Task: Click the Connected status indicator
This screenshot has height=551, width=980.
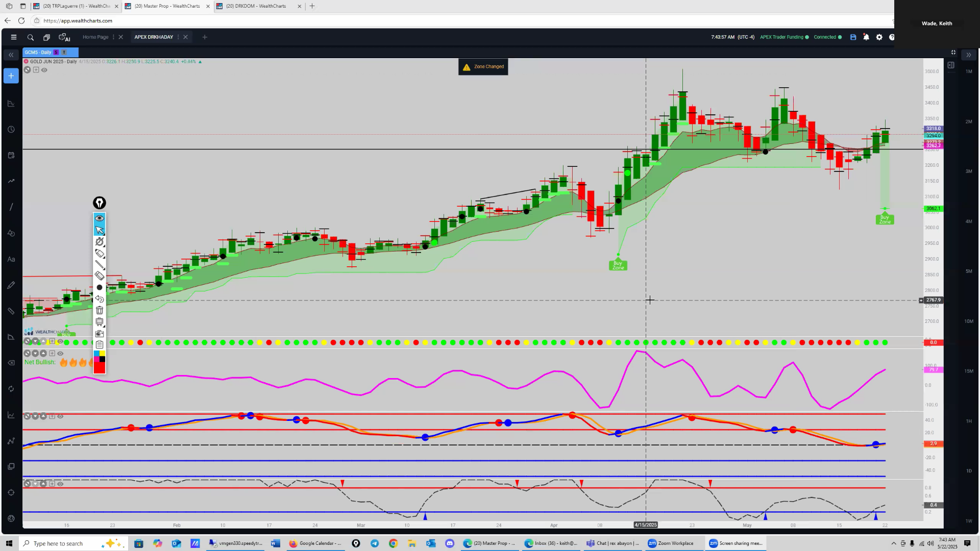Action: pyautogui.click(x=827, y=37)
